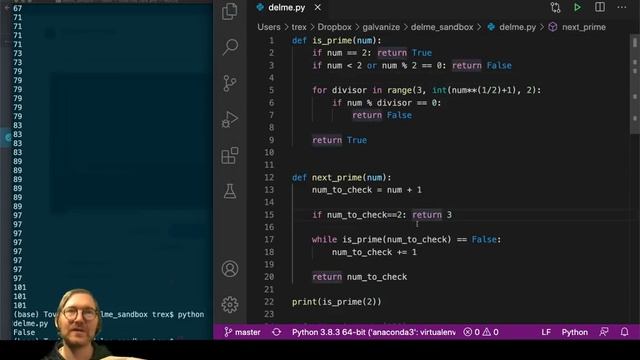Screen dimensions: 640x360
Task: Run Python file with the green play button
Action: [577, 7]
